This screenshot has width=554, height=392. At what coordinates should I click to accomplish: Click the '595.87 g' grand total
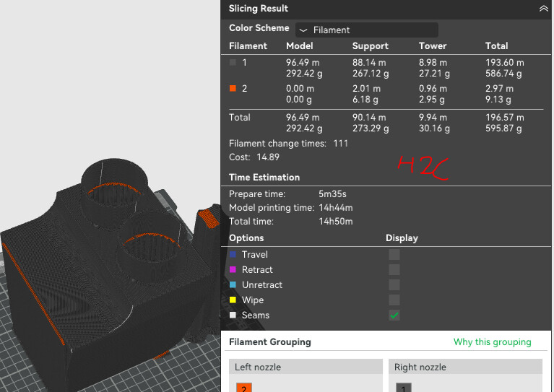503,129
